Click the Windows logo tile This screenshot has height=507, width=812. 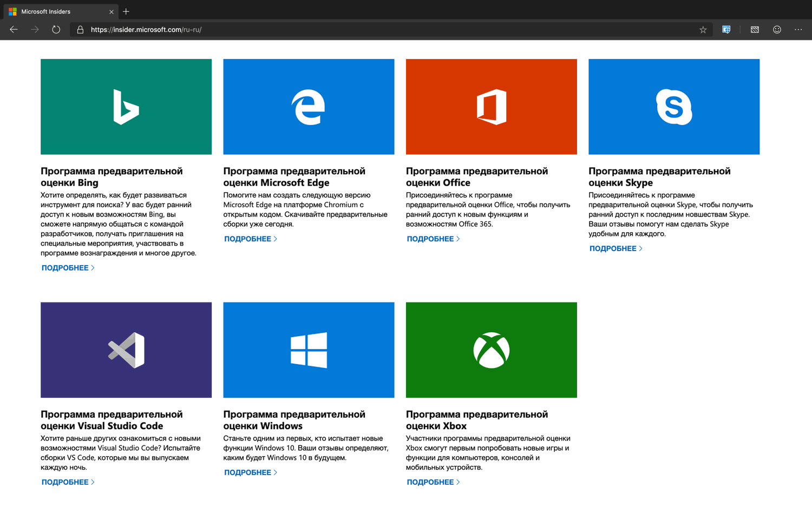309,350
